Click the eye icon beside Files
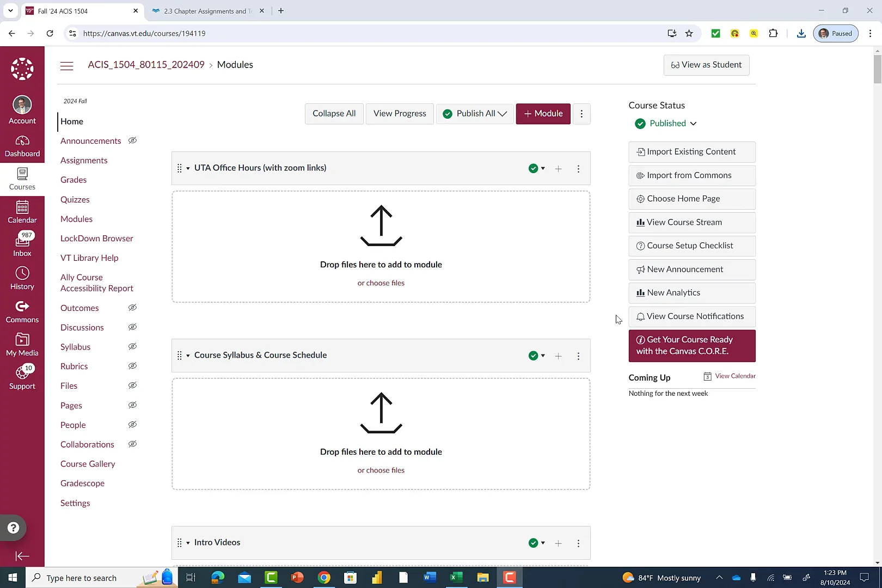 coord(132,385)
